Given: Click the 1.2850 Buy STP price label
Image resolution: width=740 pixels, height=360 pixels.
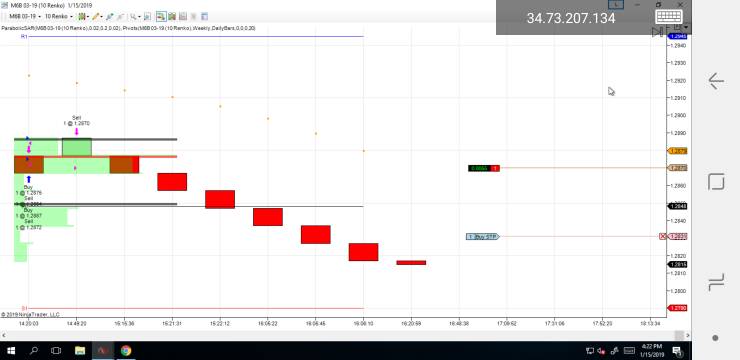Looking at the screenshot, I should coord(678,236).
